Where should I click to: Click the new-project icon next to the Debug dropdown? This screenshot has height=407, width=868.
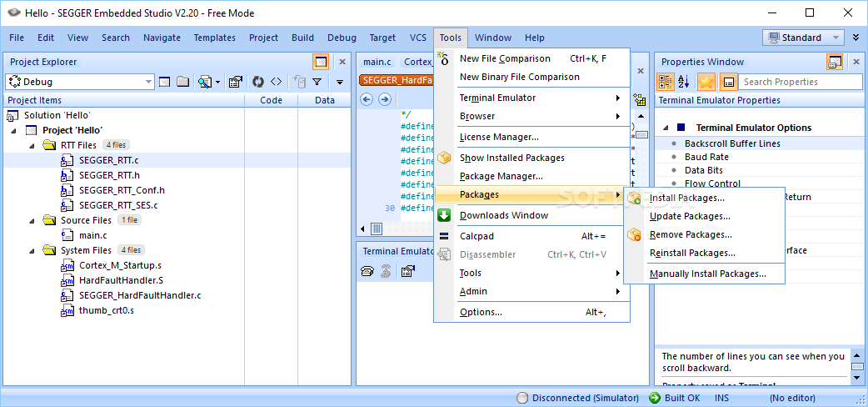pyautogui.click(x=164, y=82)
